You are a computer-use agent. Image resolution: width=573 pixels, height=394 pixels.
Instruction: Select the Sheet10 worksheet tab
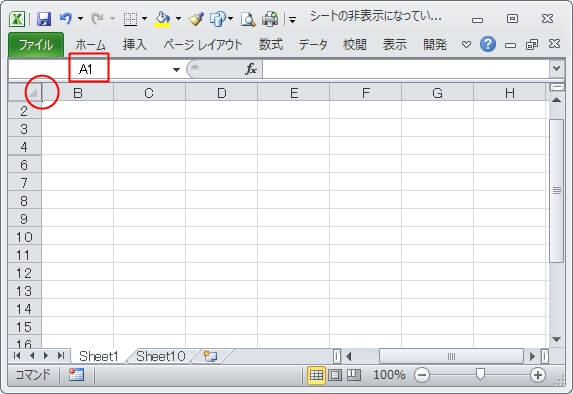tap(160, 356)
